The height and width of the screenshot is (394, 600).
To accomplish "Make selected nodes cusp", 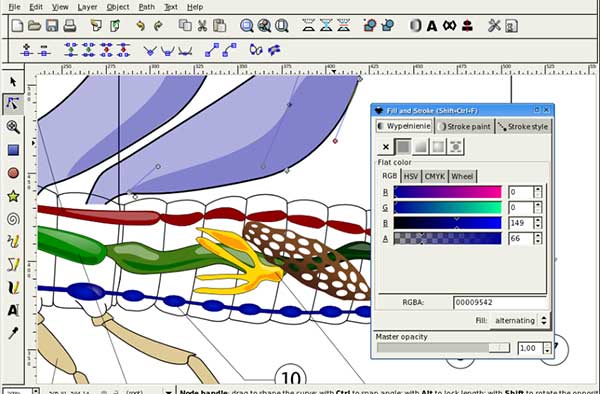I will click(150, 50).
